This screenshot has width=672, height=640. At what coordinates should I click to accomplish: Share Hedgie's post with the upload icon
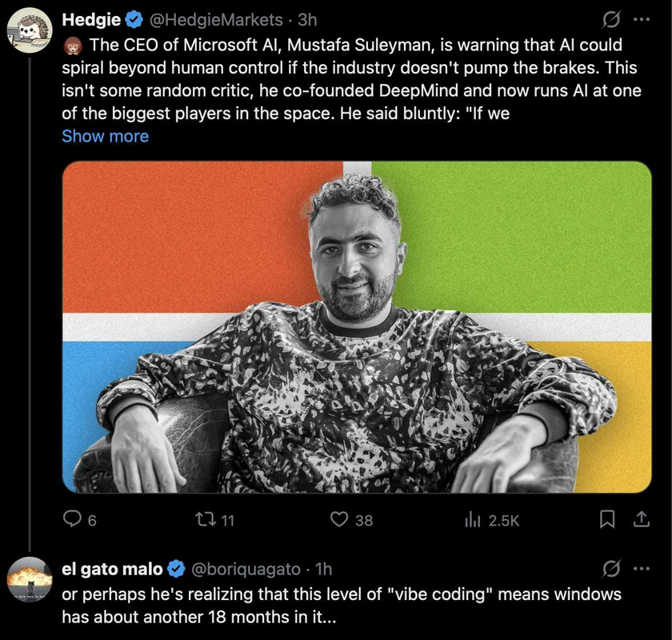click(x=641, y=520)
